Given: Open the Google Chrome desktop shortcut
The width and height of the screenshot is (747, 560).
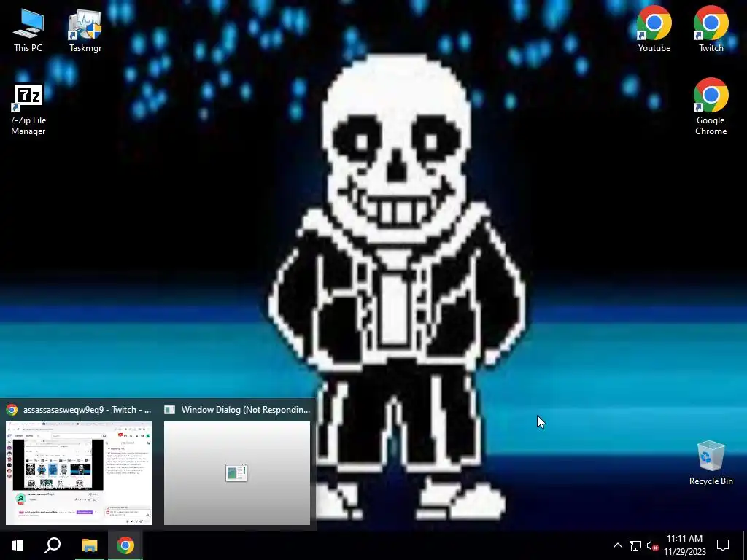Looking at the screenshot, I should 711,106.
